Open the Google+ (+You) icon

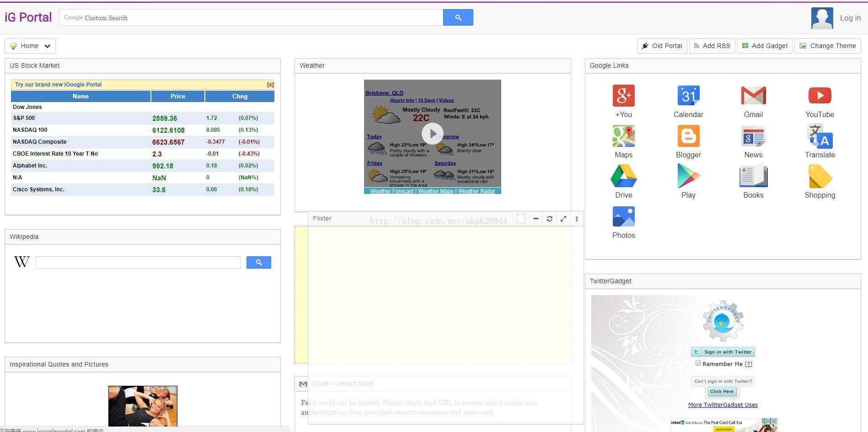click(x=623, y=96)
